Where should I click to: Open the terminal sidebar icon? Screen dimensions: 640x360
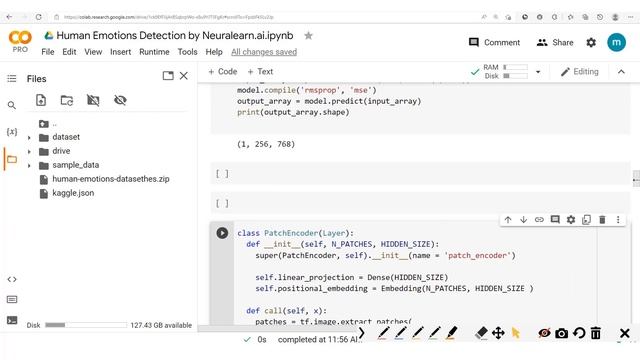(12, 320)
